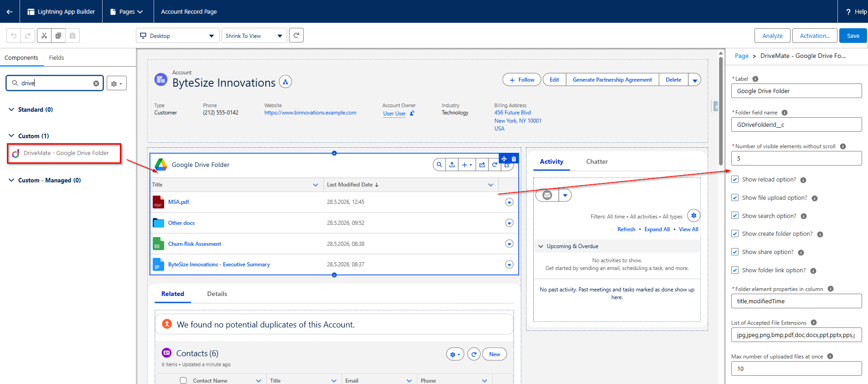Switch to the Chatter tab
The height and width of the screenshot is (384, 868).
[x=597, y=161]
